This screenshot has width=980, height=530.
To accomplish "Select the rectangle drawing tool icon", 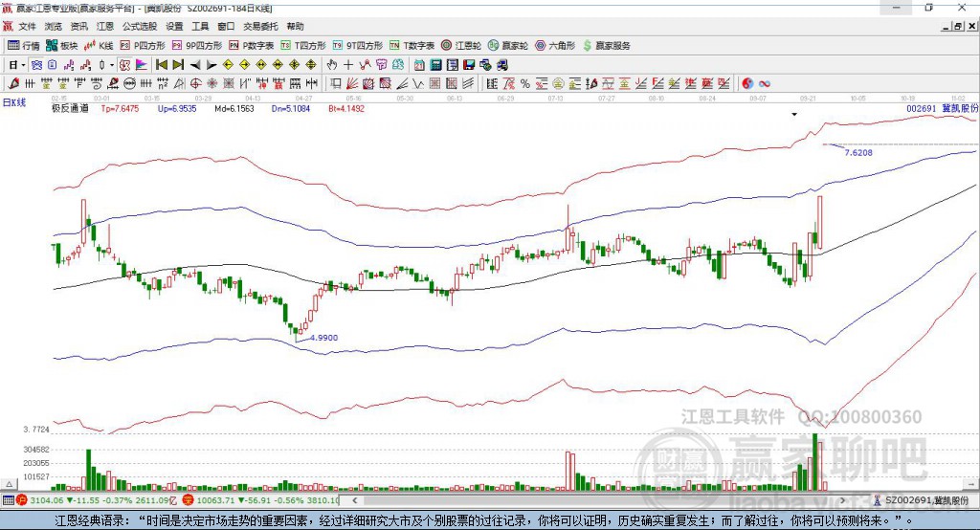I will point(336,84).
